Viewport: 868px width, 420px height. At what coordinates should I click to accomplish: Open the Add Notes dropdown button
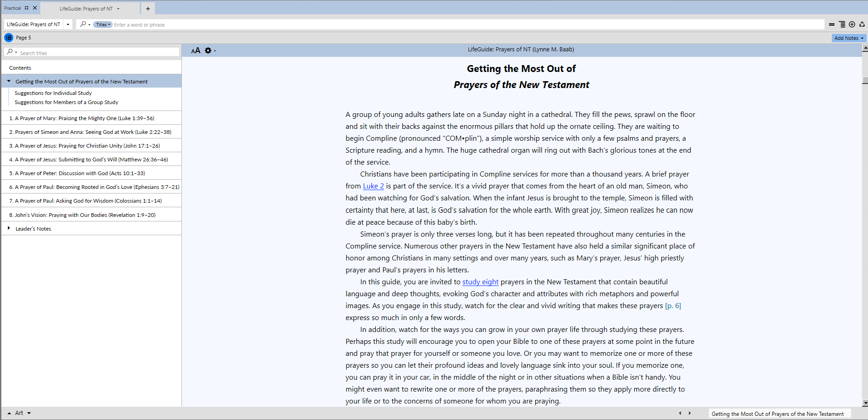coord(849,38)
